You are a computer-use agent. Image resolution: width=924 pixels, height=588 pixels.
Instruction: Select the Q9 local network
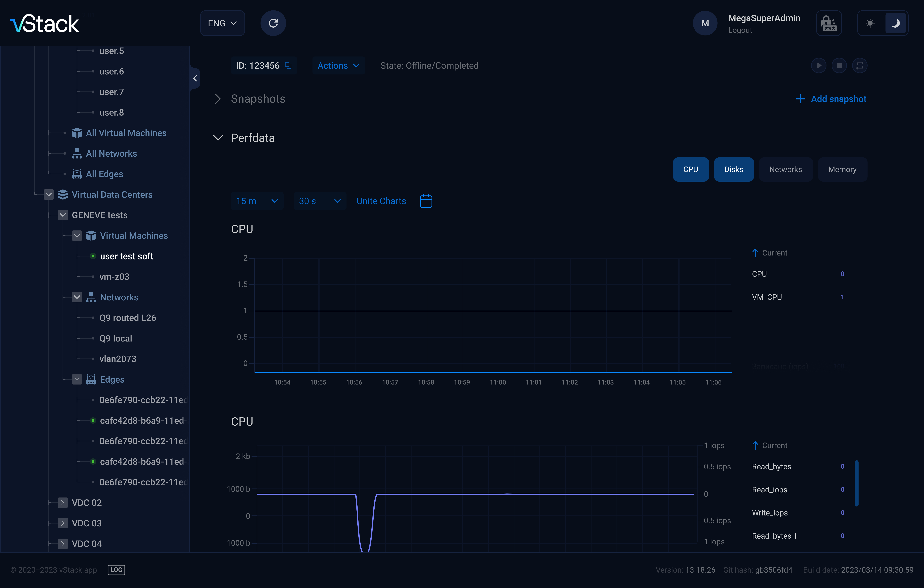click(116, 338)
